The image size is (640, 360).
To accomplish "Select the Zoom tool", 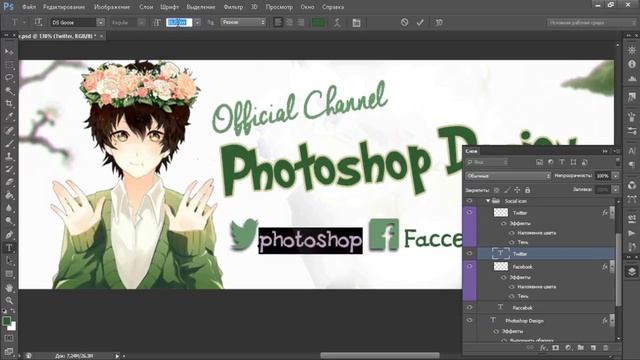I will click(x=9, y=301).
